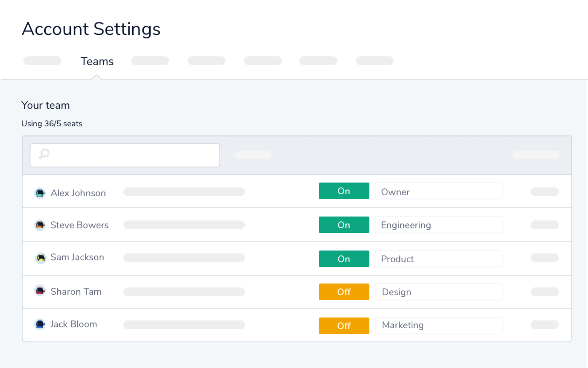Turn off Sam Jackson's On toggle
Image resolution: width=588 pixels, height=368 pixels.
344,259
